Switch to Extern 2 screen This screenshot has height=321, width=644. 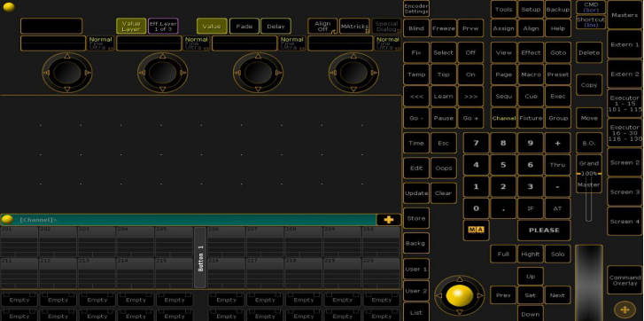(625, 74)
